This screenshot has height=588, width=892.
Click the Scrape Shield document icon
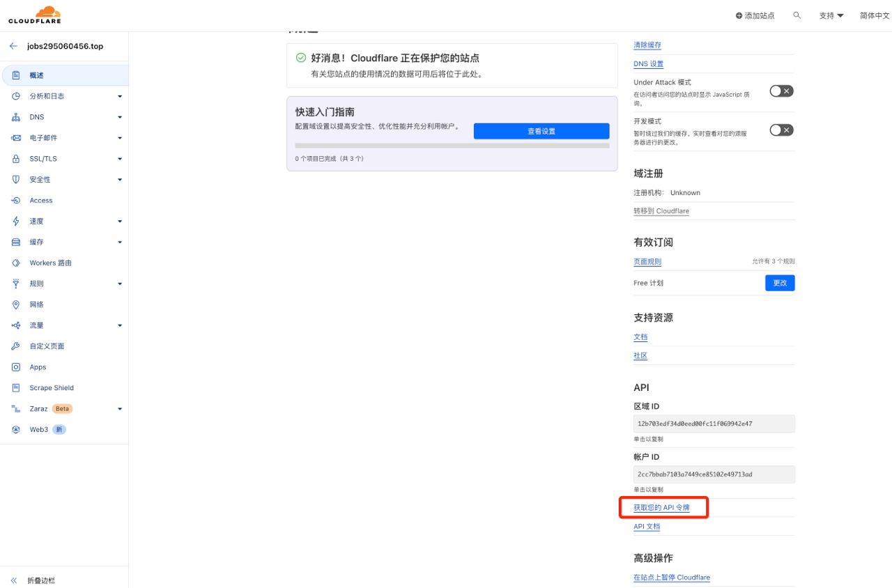point(16,388)
